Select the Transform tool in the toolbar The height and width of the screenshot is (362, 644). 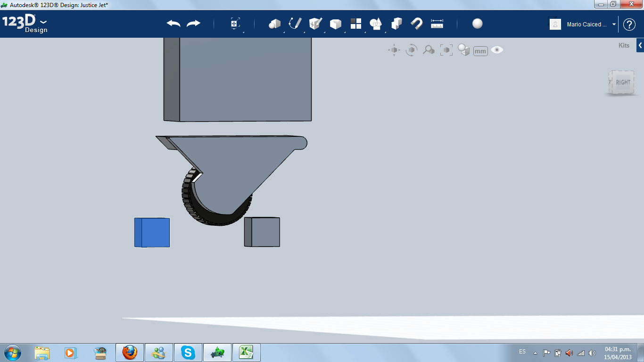pos(235,24)
